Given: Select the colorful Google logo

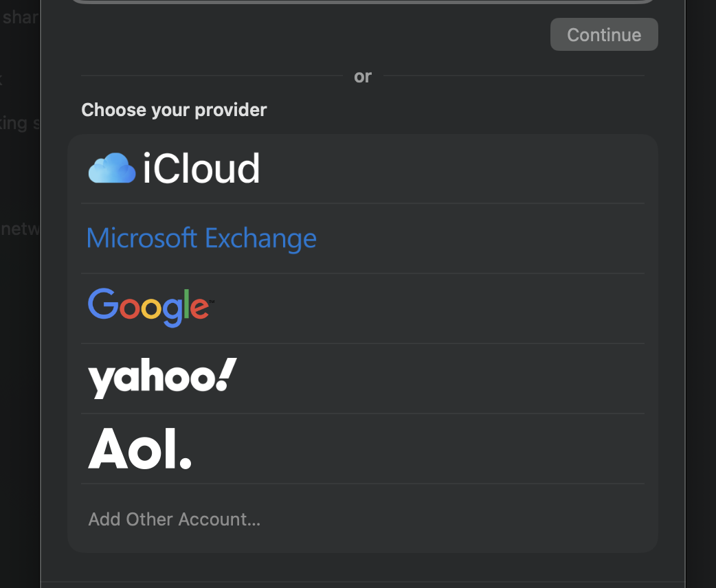Looking at the screenshot, I should point(150,308).
